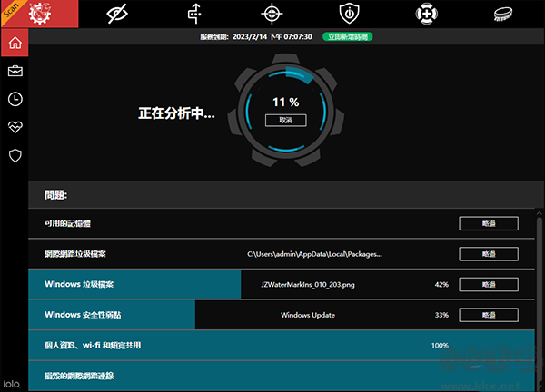
Task: Select the signpost arrow icon in top bar
Action: pyautogui.click(x=194, y=14)
